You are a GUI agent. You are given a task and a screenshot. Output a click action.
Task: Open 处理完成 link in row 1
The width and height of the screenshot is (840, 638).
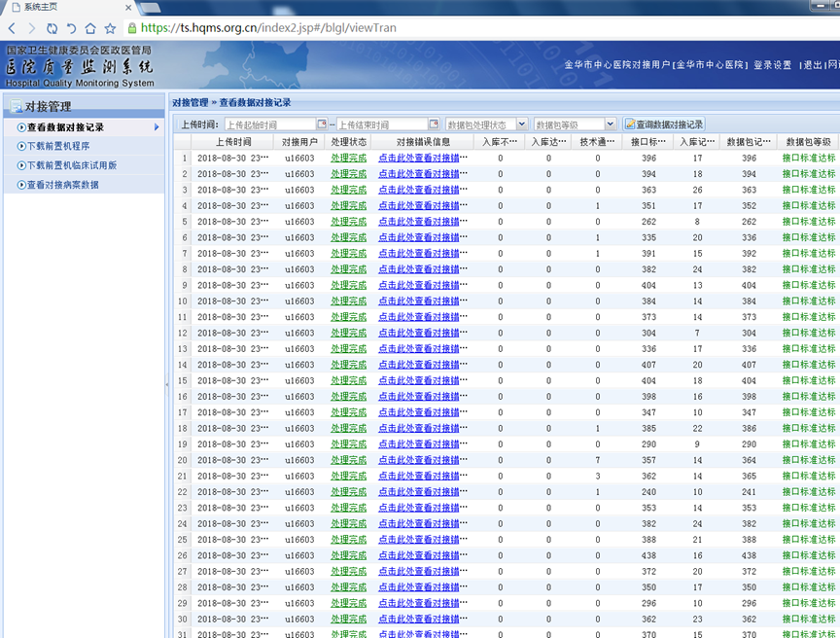tap(348, 158)
